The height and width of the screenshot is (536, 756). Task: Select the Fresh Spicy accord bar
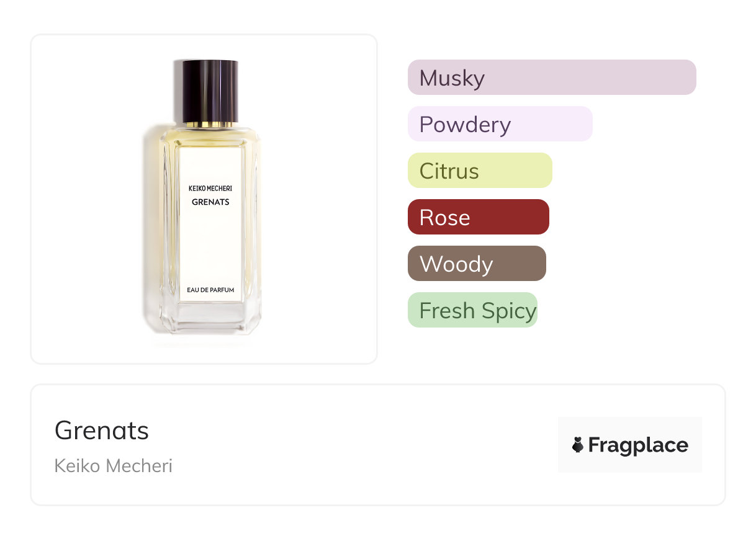(x=472, y=310)
